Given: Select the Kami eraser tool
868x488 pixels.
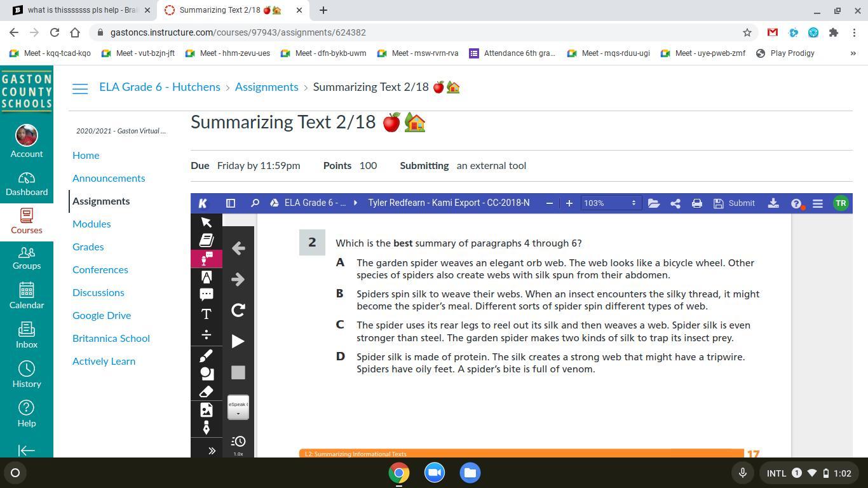Looking at the screenshot, I should 207,392.
